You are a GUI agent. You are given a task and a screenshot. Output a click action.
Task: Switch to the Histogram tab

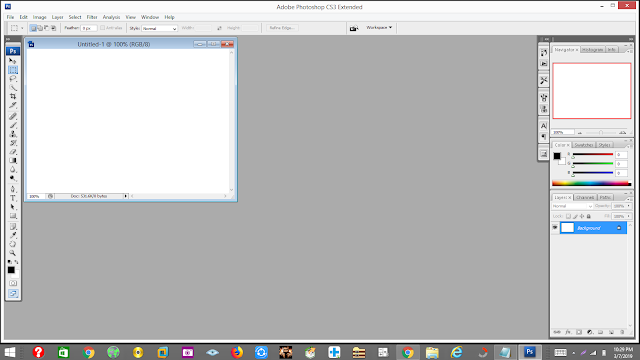click(592, 49)
